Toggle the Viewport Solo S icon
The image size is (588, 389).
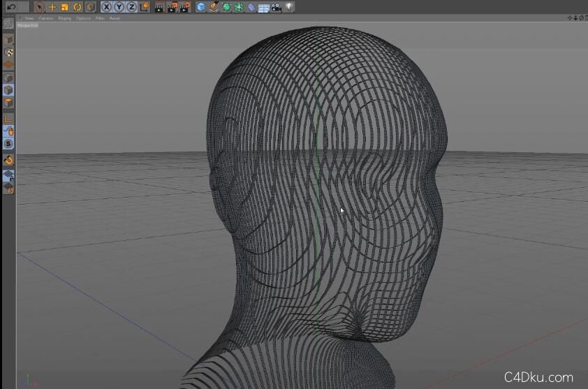tap(8, 144)
